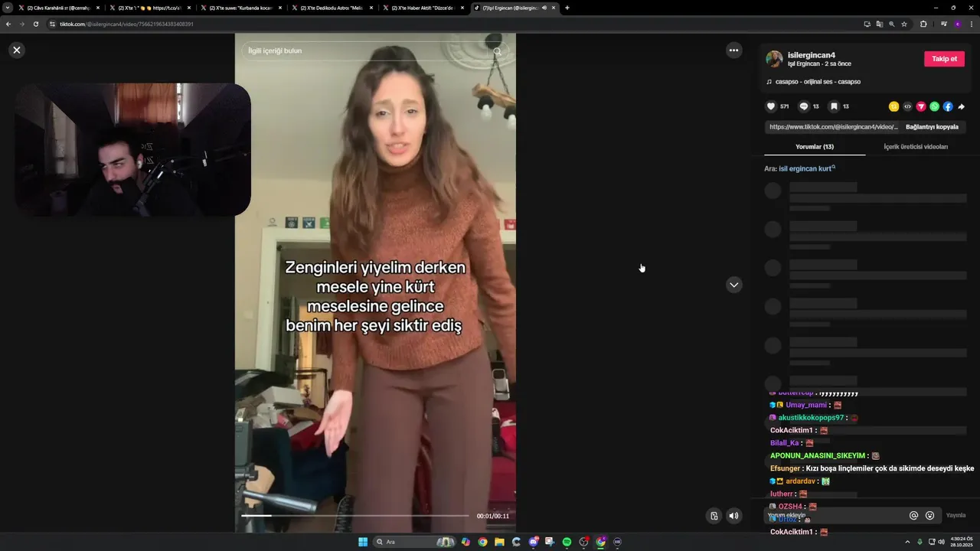
Task: Switch to Yorumlar (13) tab
Action: point(815,147)
